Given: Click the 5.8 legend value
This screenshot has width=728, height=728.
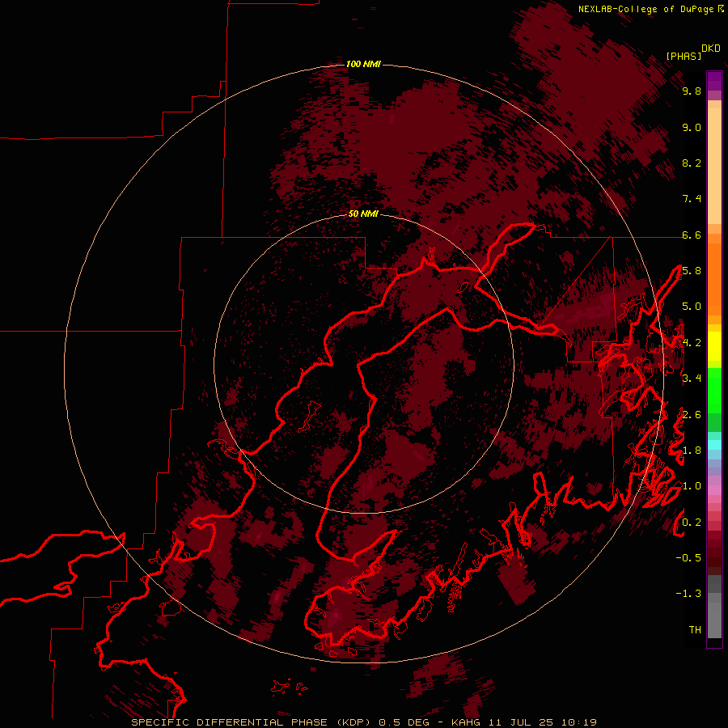Looking at the screenshot, I should tap(692, 271).
